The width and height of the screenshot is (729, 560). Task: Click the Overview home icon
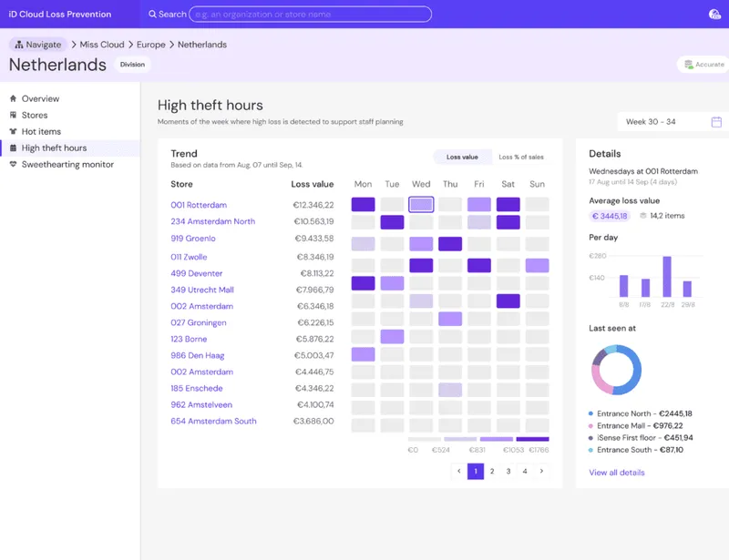coord(13,98)
